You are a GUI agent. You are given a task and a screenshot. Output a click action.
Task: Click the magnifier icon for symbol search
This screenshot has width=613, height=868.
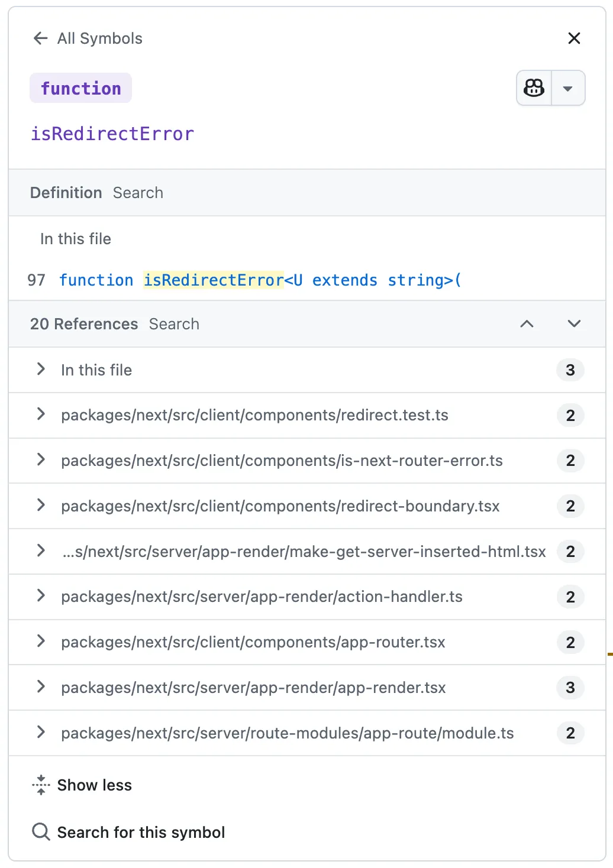[41, 832]
